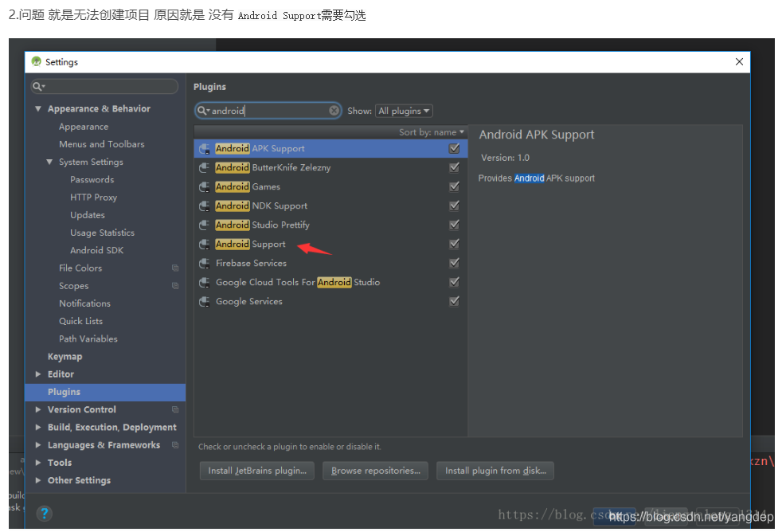Screen dimensions: 782x532
Task: Click the settings sidebar search magnifier icon
Action: click(38, 87)
